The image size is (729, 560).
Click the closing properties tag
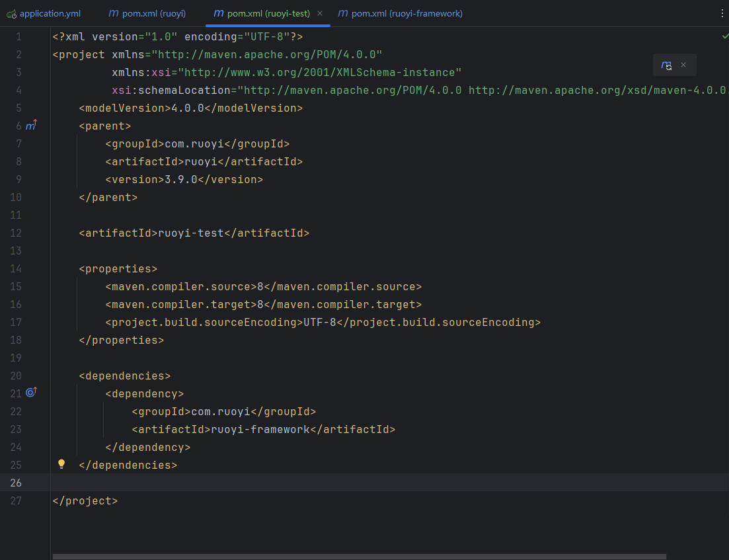coord(122,340)
